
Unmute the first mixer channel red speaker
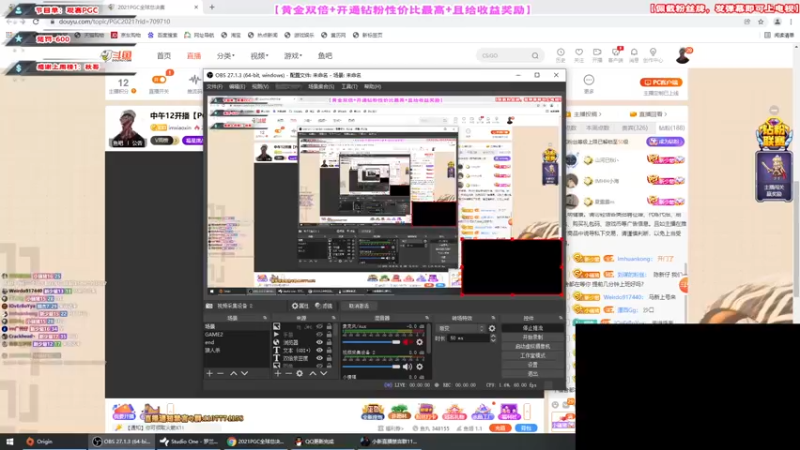[x=407, y=342]
